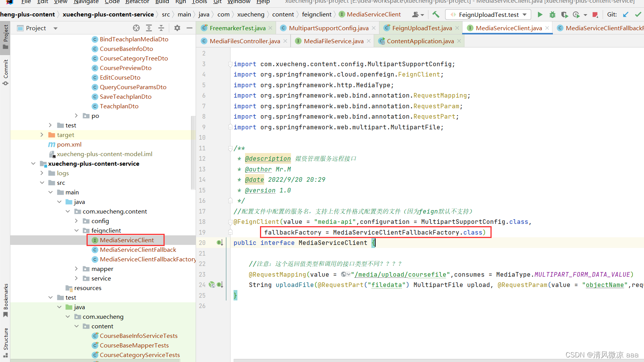Click line number 18 in the gutter

[x=202, y=222]
